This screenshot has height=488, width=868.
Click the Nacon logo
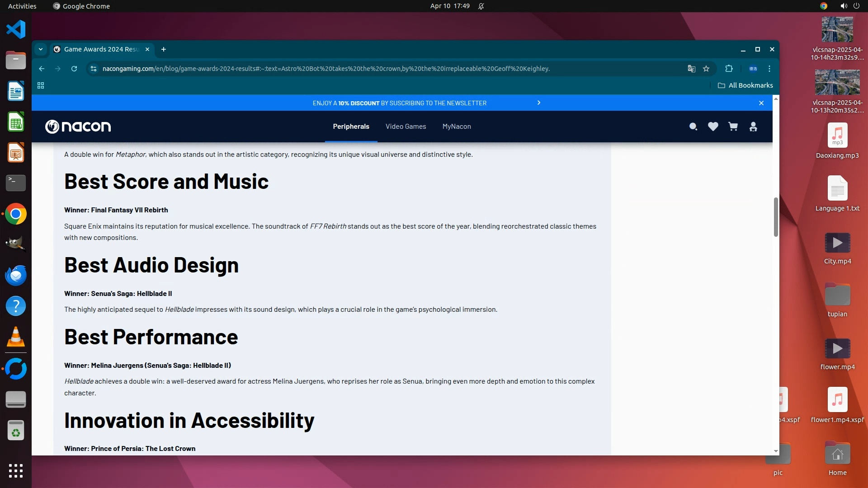pyautogui.click(x=78, y=127)
